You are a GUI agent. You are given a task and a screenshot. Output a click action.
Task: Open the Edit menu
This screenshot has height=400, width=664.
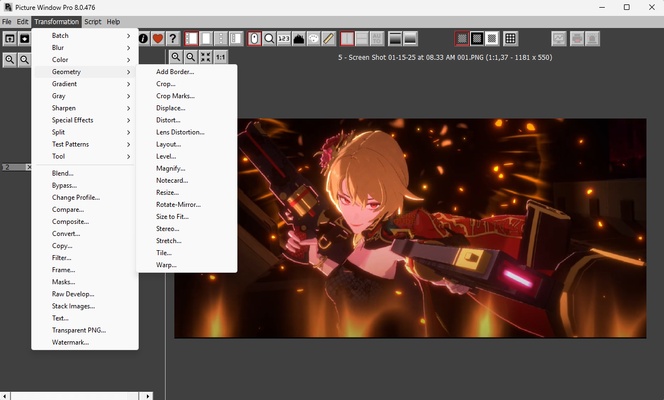click(x=22, y=22)
